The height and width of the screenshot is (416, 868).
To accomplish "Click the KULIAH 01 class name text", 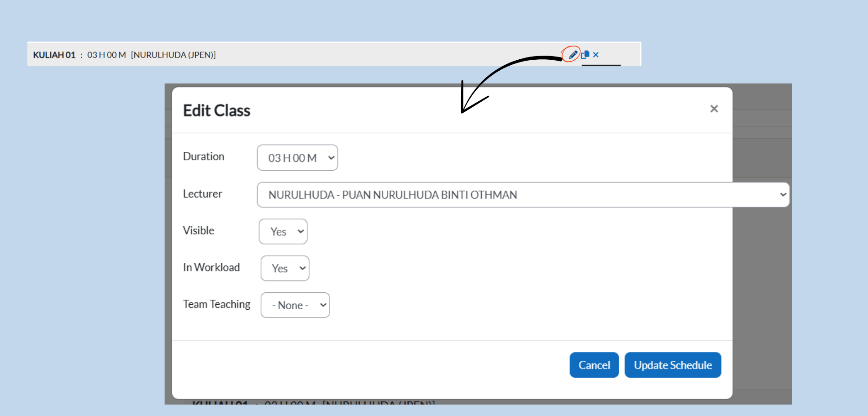I will pyautogui.click(x=54, y=55).
